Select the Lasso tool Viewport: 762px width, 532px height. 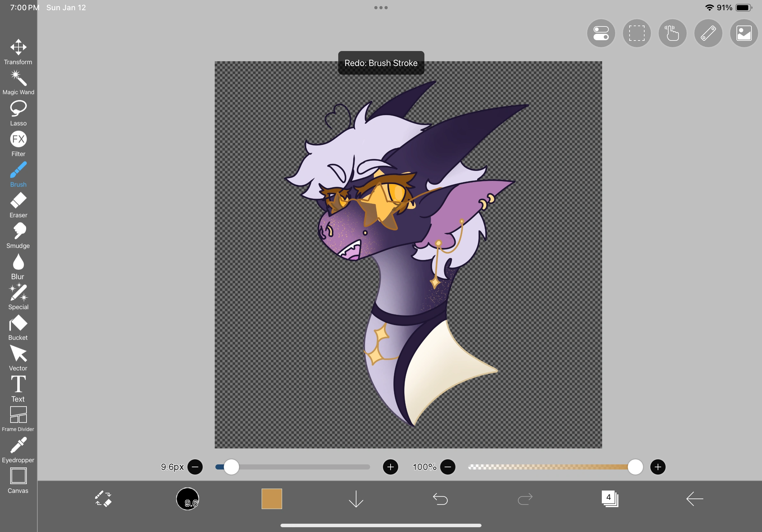(18, 108)
